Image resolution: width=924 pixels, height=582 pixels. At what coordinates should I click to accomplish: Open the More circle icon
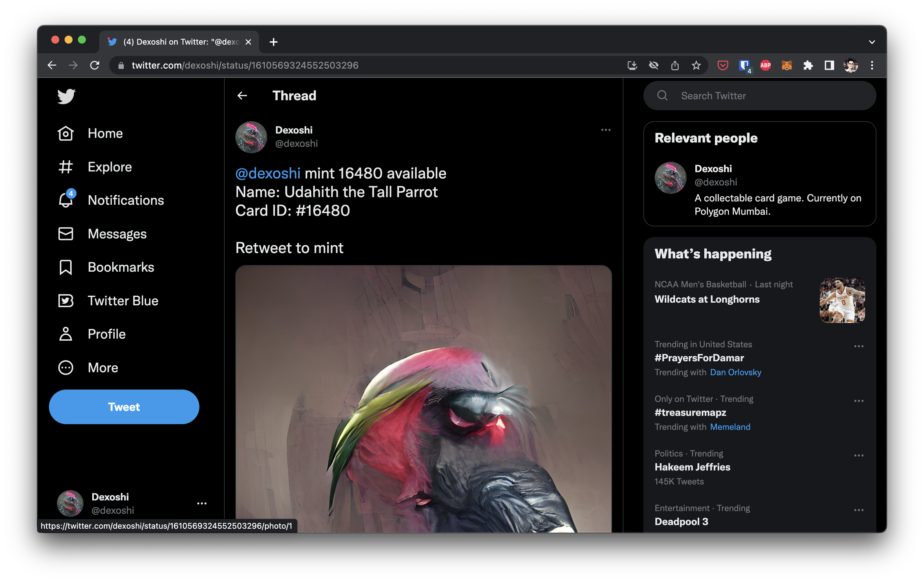(x=66, y=367)
